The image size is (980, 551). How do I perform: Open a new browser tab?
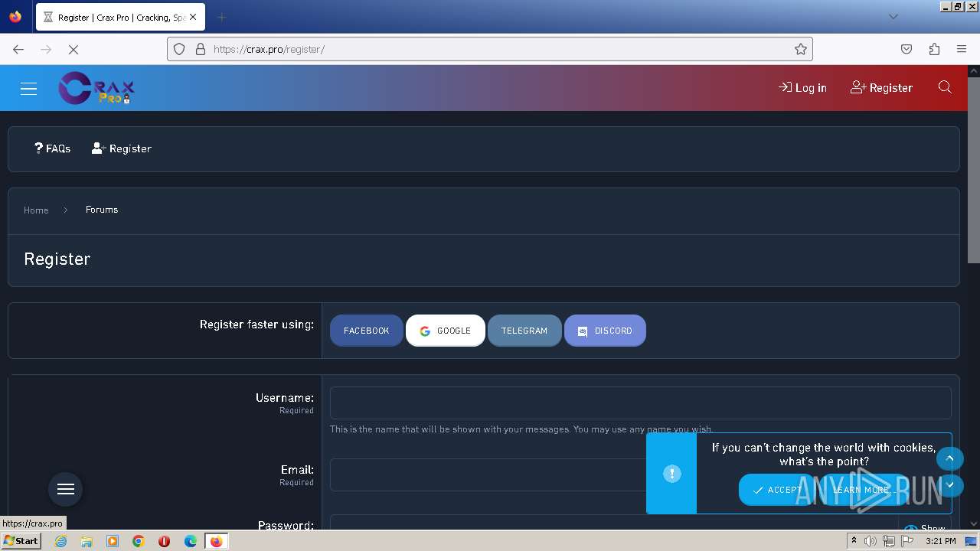click(x=221, y=17)
